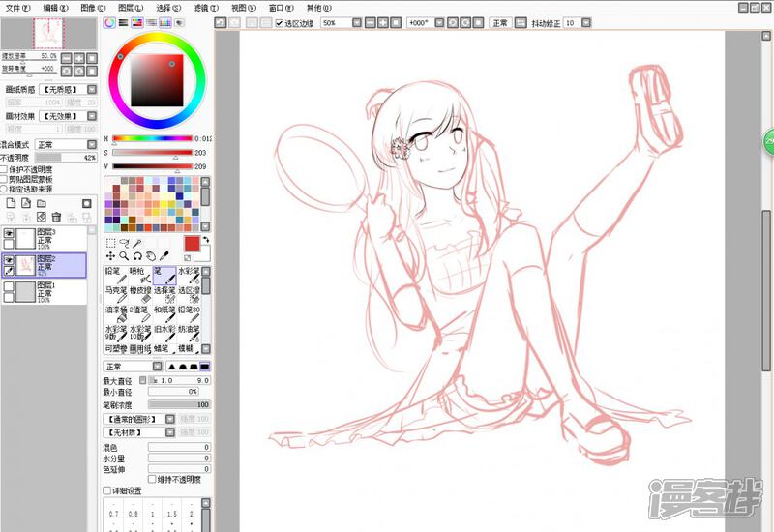Viewport: 774px width, 532px height.
Task: Delete layer using the trash can icon
Action: (x=57, y=218)
